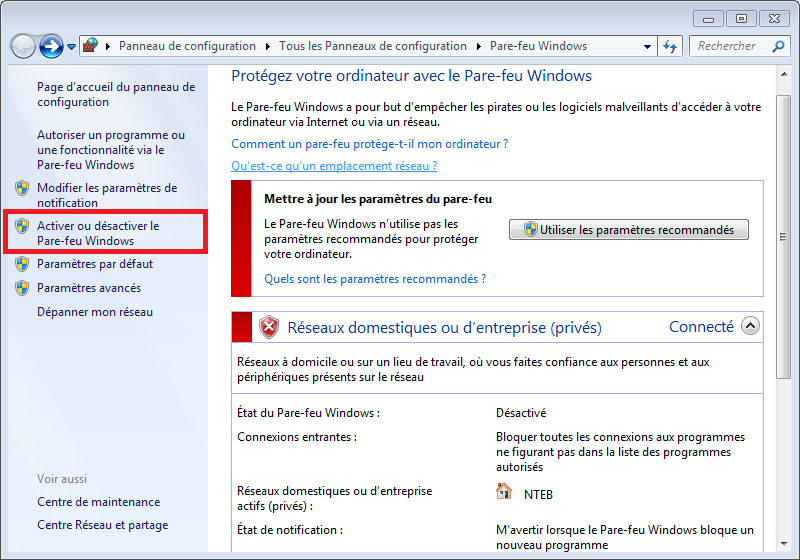
Task: Open Centre de maintenance link
Action: (98, 502)
